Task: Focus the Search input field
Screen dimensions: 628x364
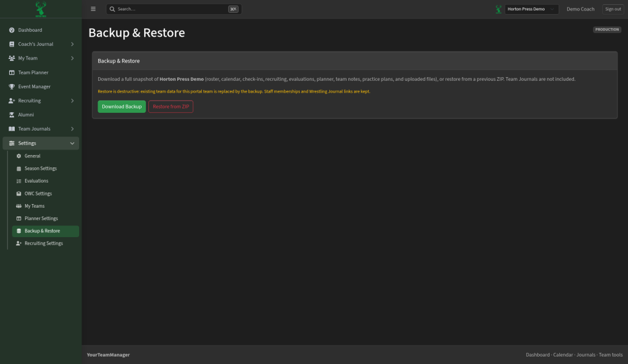Action: [x=174, y=9]
